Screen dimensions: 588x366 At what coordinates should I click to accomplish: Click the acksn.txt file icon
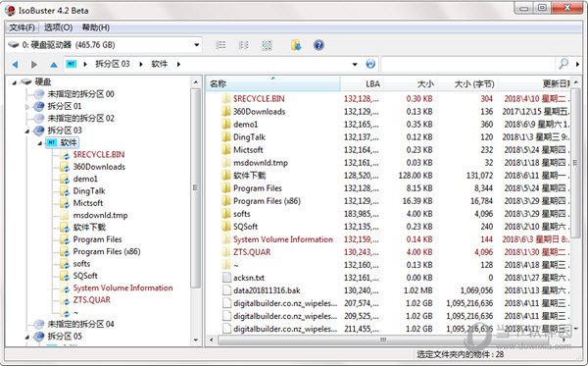(x=226, y=278)
